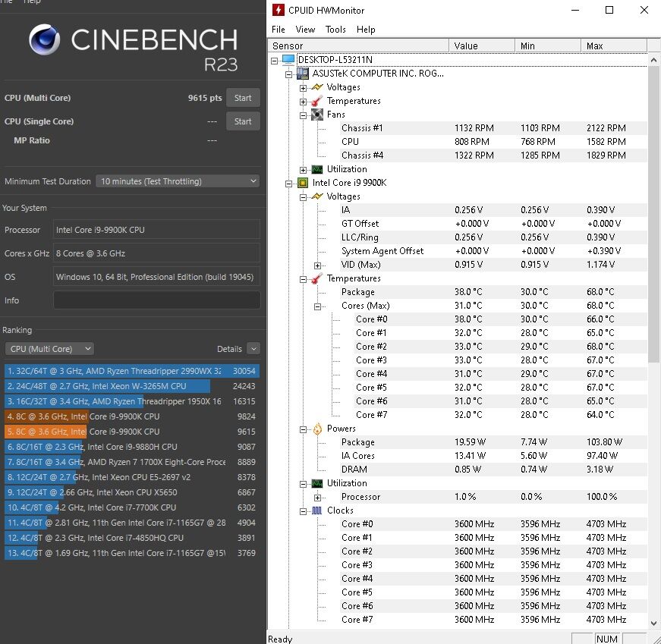Select the 9824 score i9-9900K row
The image size is (661, 644).
132,416
